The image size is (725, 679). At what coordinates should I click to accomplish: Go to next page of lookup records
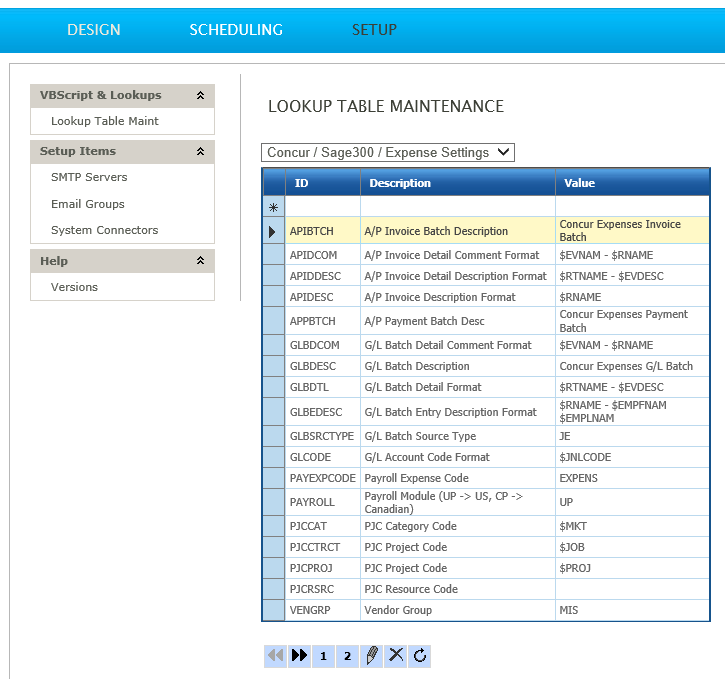(x=299, y=655)
